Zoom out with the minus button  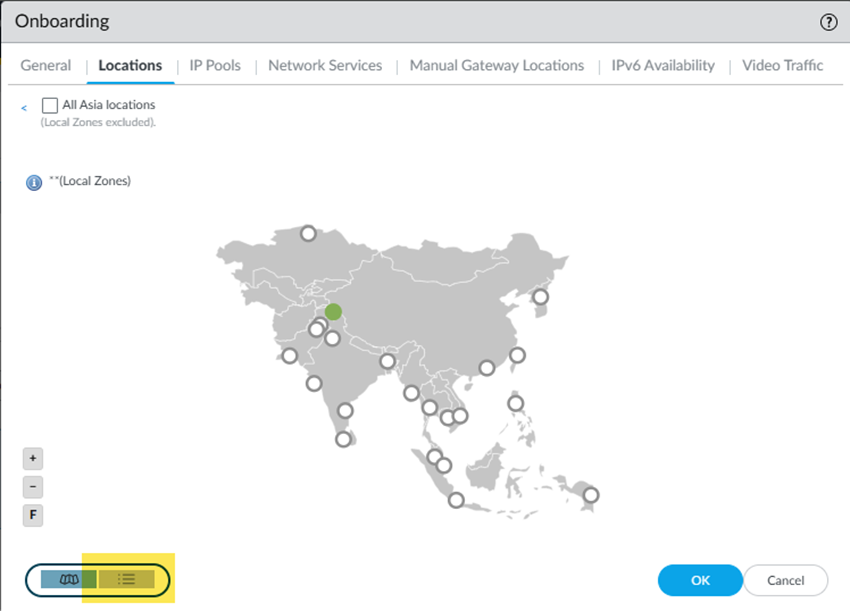click(x=33, y=487)
